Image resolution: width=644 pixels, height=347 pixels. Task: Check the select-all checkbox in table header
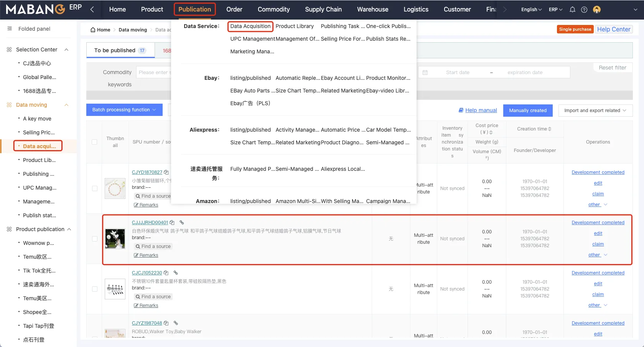pyautogui.click(x=94, y=142)
